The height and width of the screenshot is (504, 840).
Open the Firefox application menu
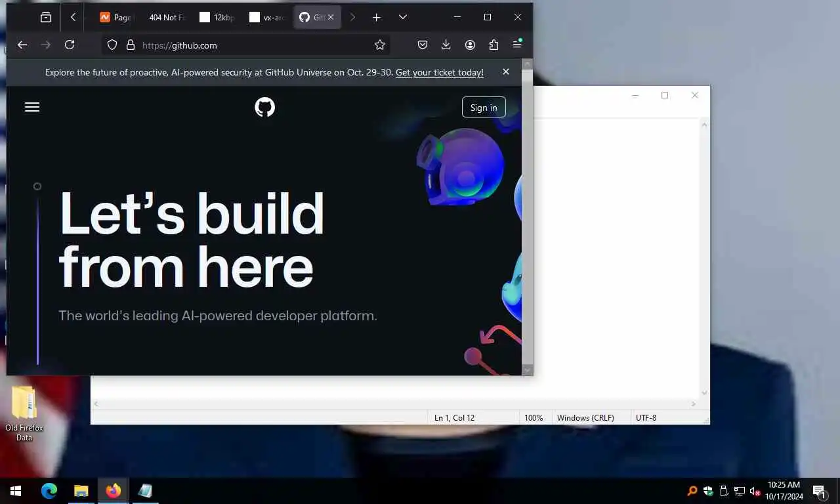[x=517, y=45]
